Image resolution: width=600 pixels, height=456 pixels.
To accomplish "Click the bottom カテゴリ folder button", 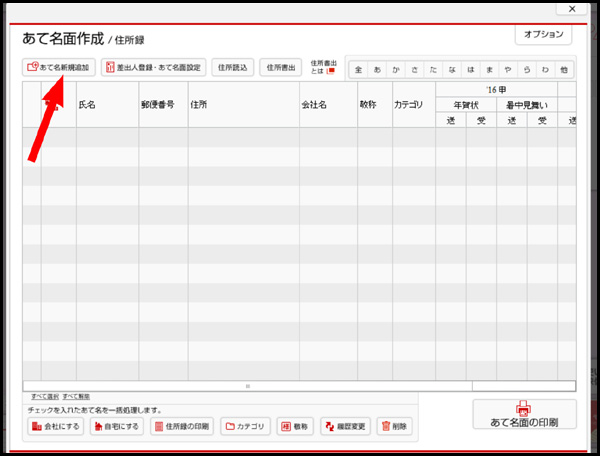I will click(x=245, y=426).
